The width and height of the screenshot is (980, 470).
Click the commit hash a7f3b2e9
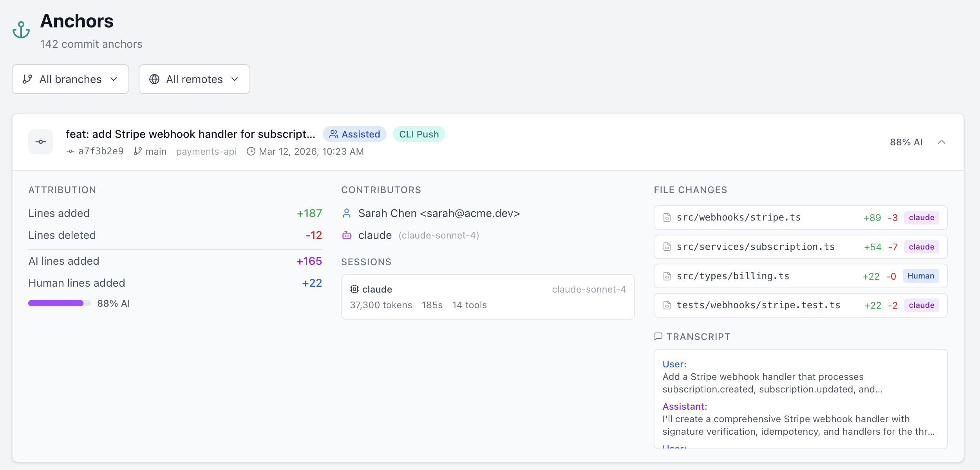[x=101, y=151]
